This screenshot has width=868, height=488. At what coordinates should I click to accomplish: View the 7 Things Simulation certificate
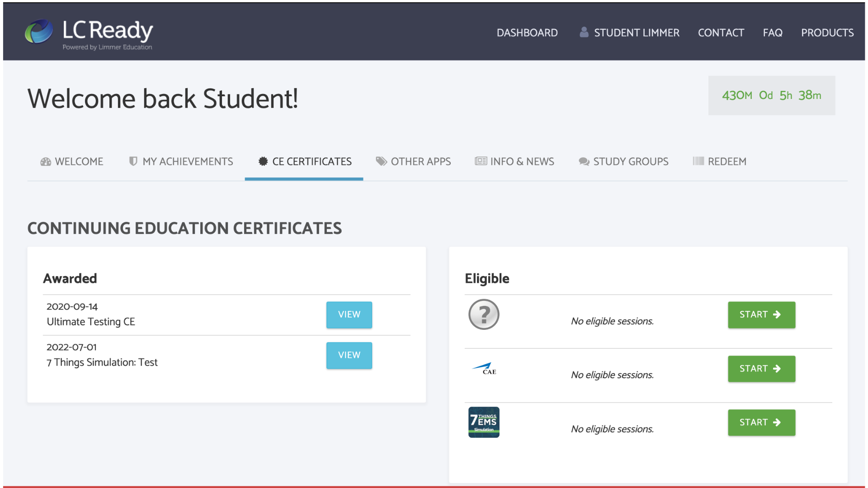[349, 356]
